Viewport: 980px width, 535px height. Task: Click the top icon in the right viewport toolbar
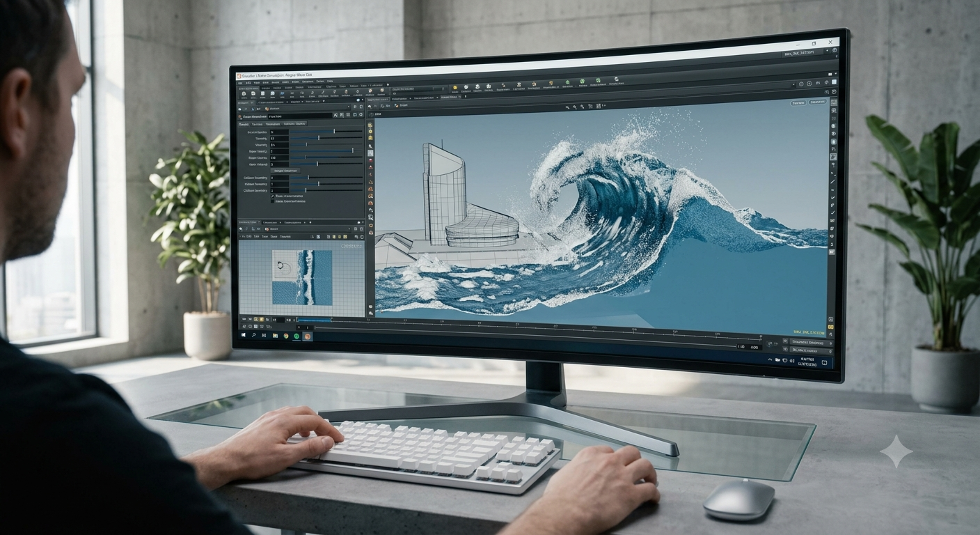pos(834,102)
